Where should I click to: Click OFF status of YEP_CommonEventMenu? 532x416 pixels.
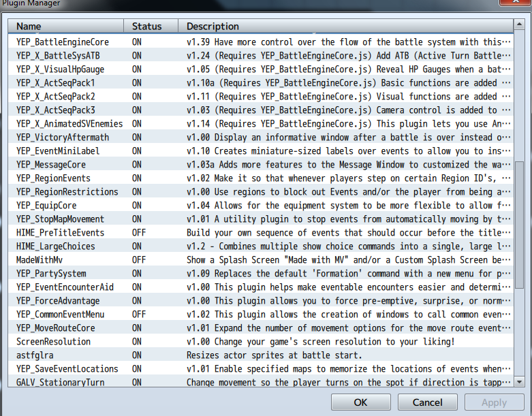point(139,315)
